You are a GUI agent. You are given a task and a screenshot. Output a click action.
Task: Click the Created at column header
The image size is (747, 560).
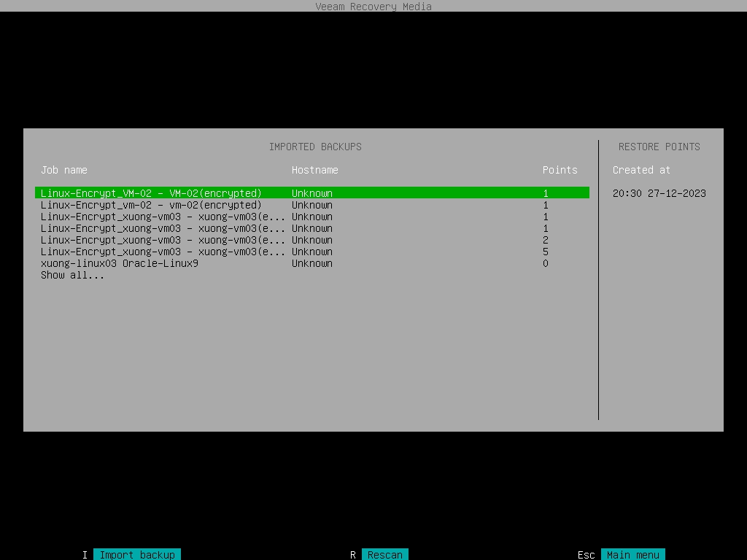[641, 170]
